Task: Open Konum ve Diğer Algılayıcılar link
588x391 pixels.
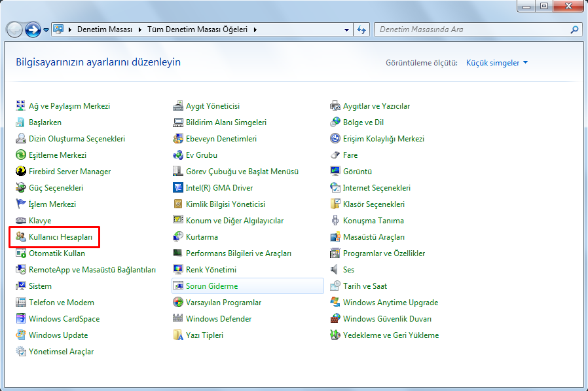Action: pyautogui.click(x=235, y=221)
